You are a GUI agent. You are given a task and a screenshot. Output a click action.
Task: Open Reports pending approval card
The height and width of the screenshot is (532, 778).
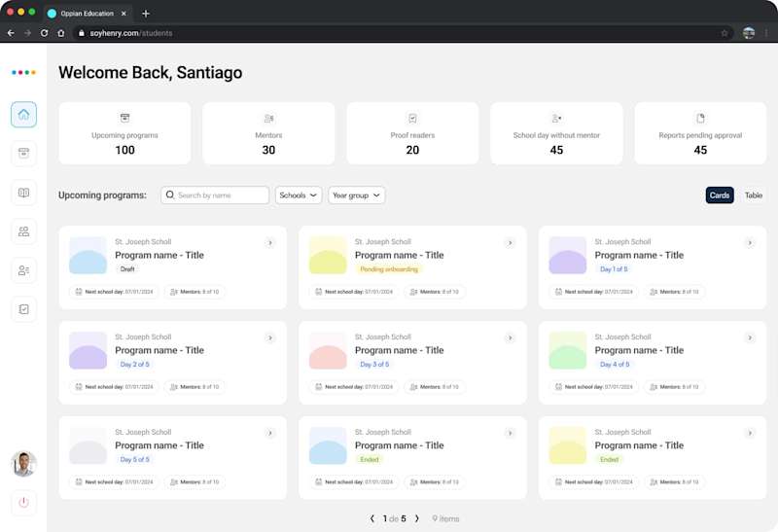click(700, 133)
